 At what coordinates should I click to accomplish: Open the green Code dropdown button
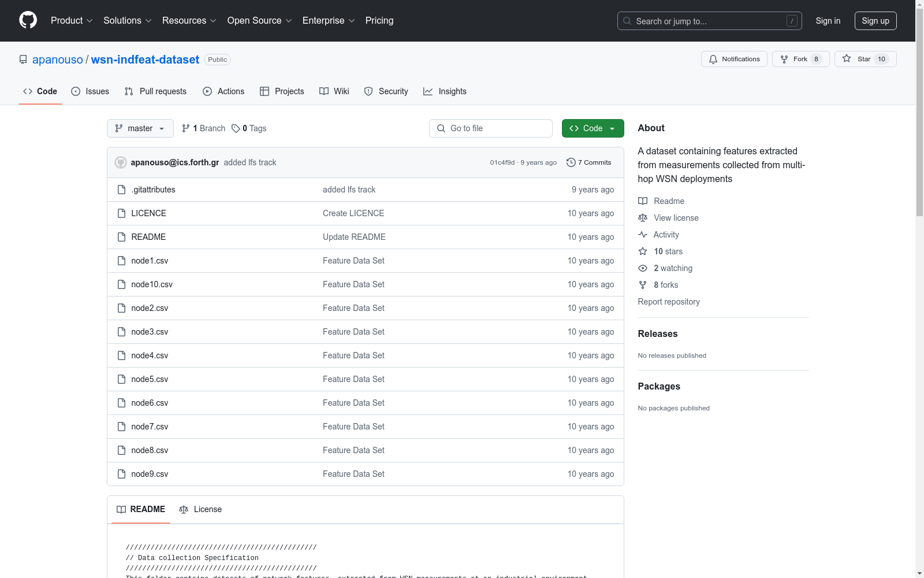(x=593, y=128)
